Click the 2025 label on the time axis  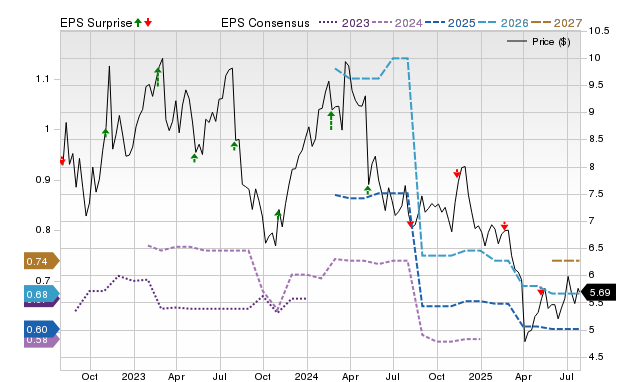click(x=480, y=376)
